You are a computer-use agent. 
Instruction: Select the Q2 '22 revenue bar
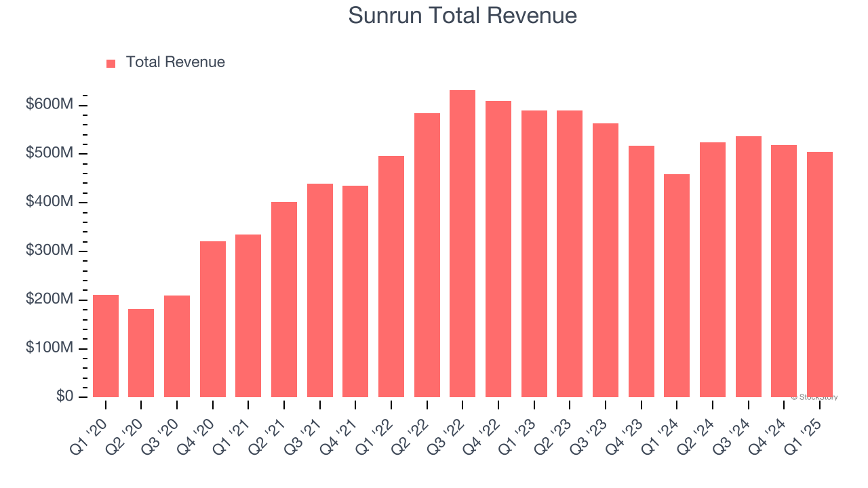[x=427, y=255]
